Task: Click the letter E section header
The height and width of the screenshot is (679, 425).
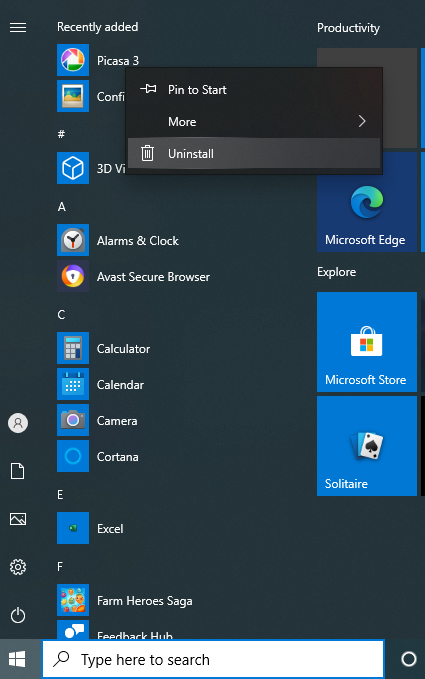Action: point(60,495)
